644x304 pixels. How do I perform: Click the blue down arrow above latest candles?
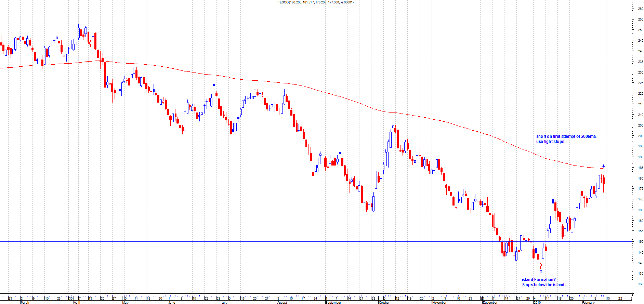pos(603,166)
